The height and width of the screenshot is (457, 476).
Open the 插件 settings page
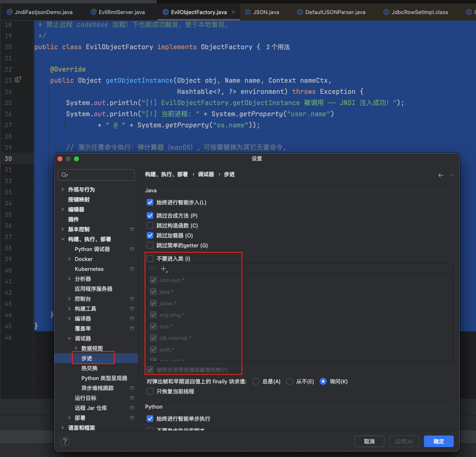(x=74, y=219)
